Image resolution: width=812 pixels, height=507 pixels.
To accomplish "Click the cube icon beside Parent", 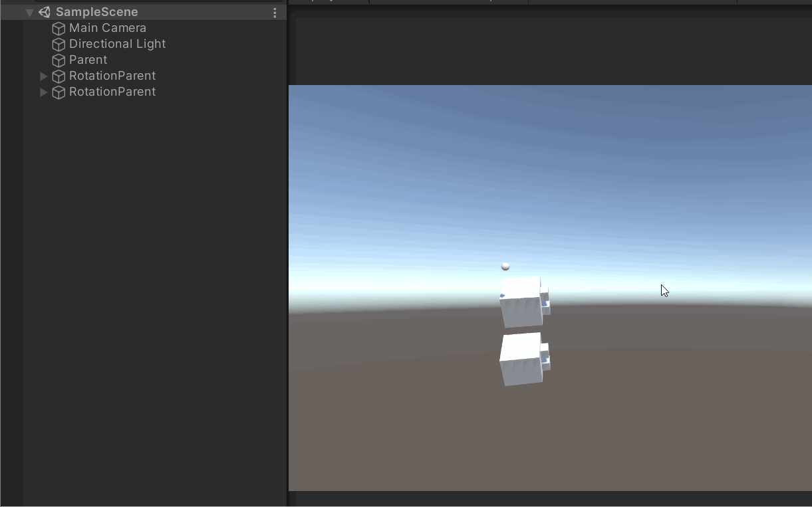I will pos(59,60).
